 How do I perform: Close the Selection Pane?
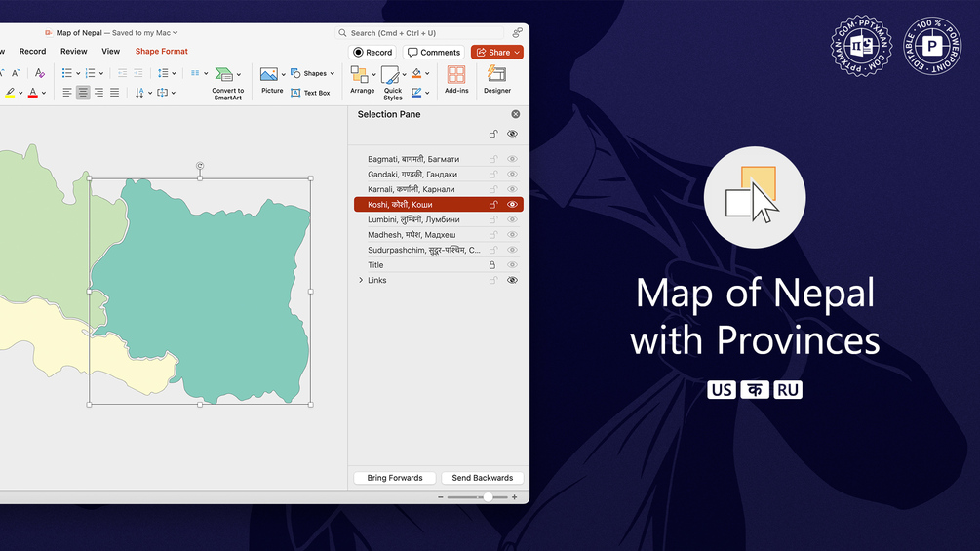click(516, 114)
